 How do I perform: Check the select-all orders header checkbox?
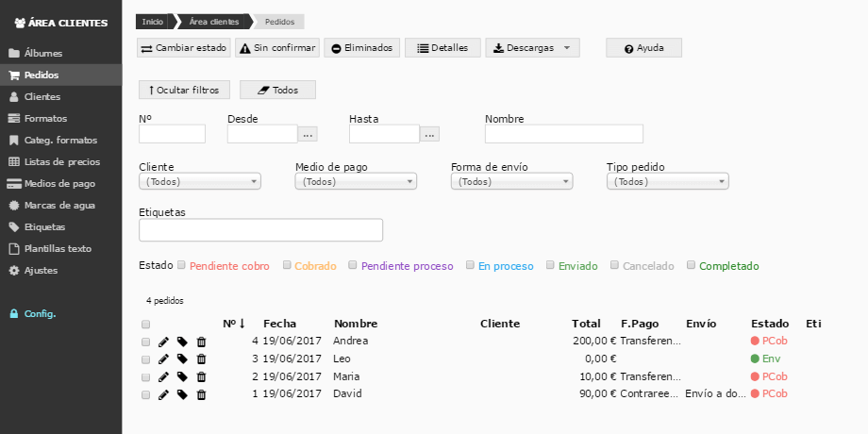(x=145, y=325)
